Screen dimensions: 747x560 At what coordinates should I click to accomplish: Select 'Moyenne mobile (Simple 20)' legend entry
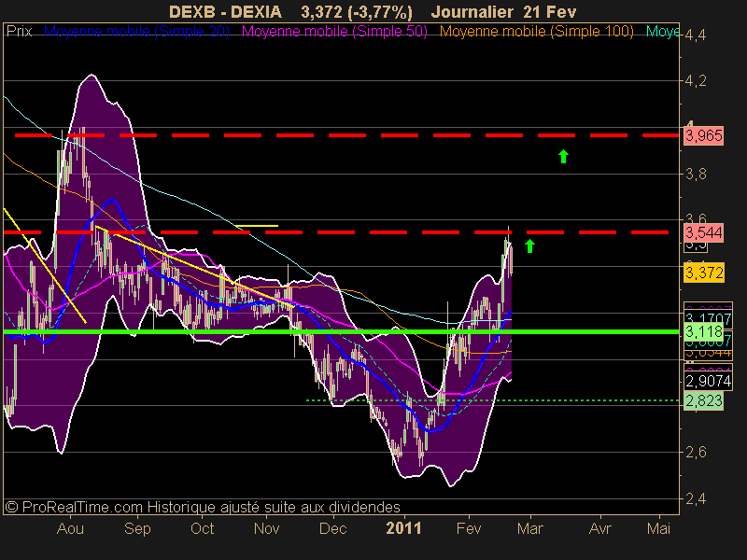[x=136, y=32]
